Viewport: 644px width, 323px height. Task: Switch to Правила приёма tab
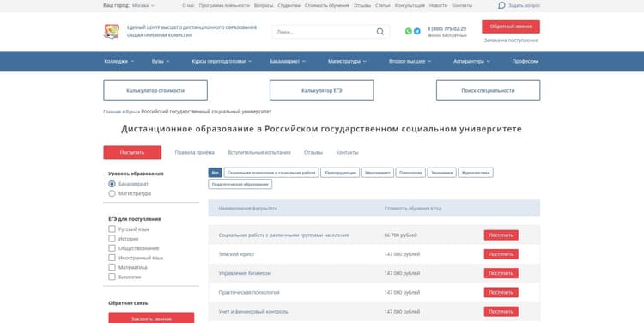pos(194,152)
